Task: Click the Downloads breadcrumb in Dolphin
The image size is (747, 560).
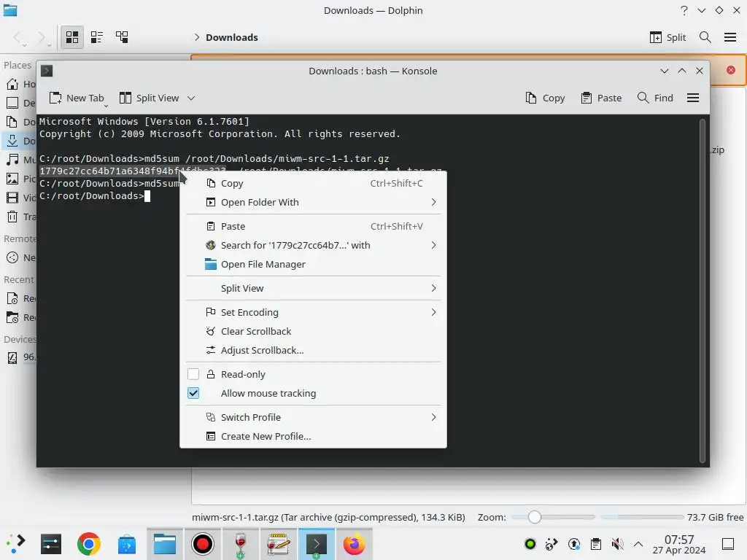Action: coord(231,37)
